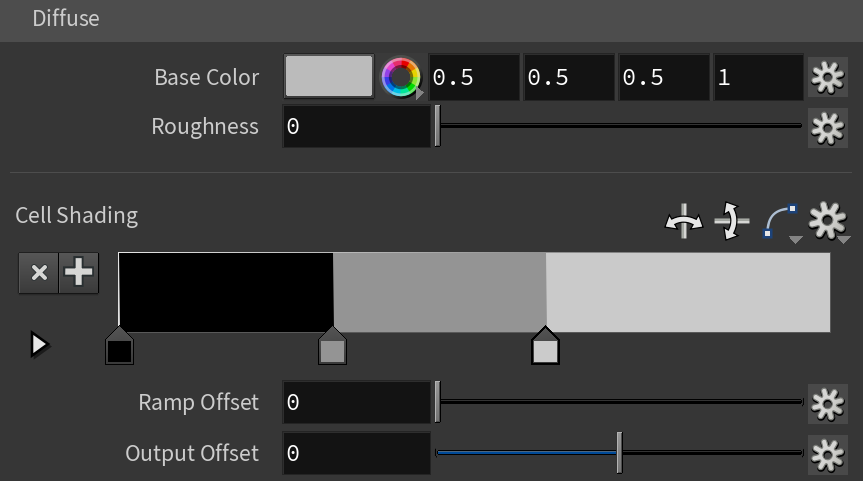Select the mid-gray ramp color marker
Image resolution: width=863 pixels, height=481 pixels.
pos(332,346)
